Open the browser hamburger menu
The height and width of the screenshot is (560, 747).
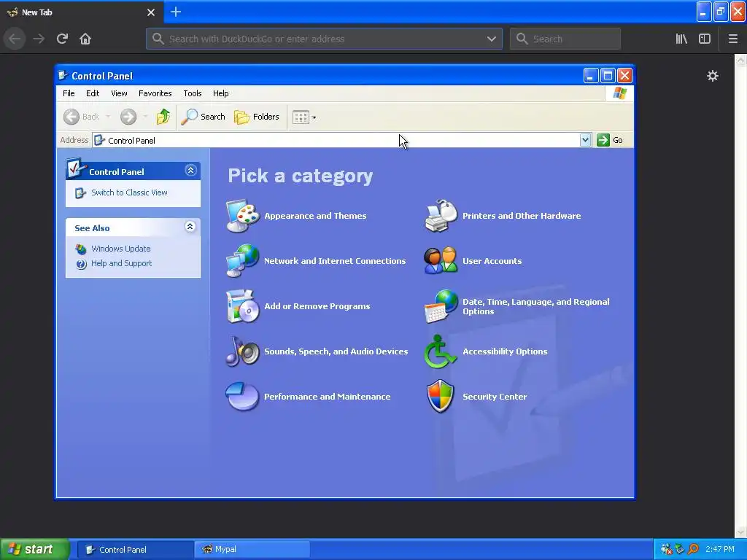(x=733, y=39)
